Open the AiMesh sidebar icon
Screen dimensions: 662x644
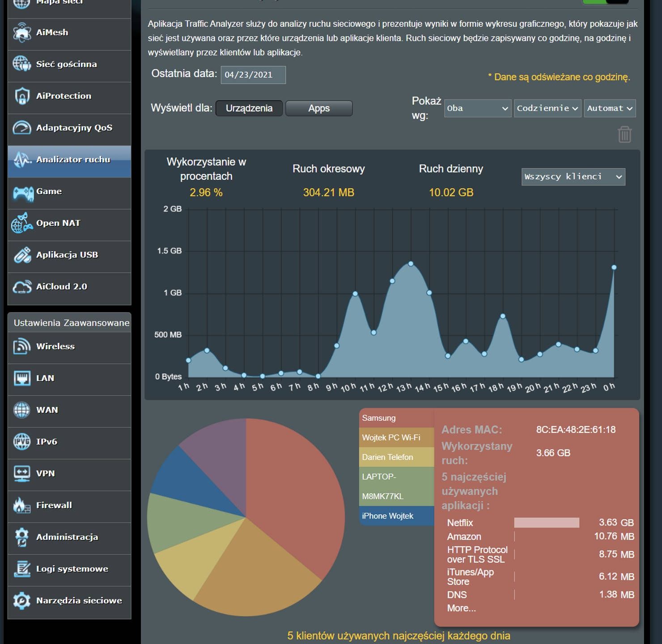coord(22,33)
